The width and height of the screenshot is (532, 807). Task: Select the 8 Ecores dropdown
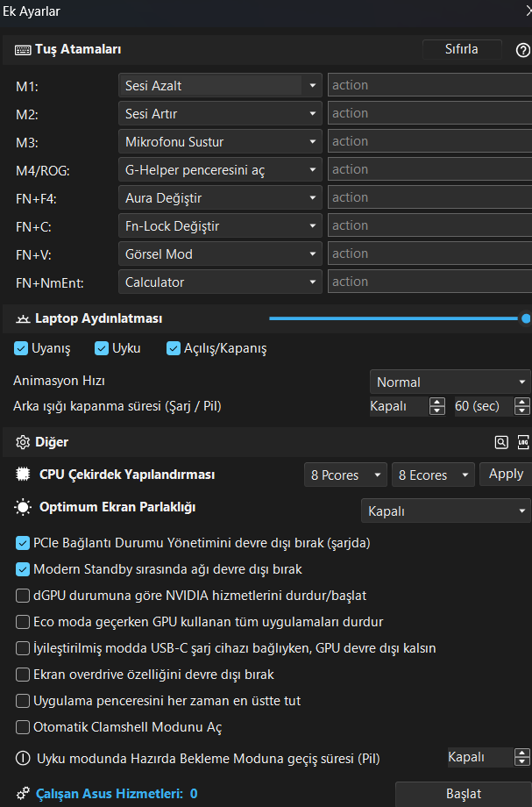[x=433, y=475]
